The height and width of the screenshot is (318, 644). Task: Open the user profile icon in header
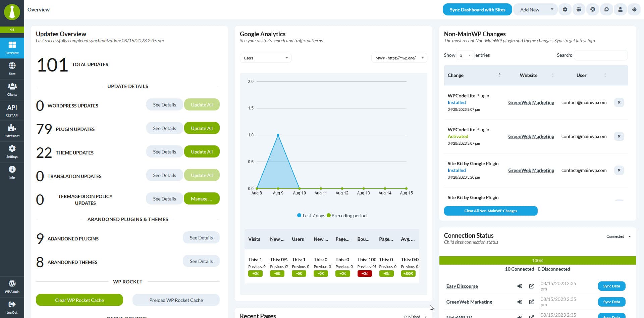point(620,9)
